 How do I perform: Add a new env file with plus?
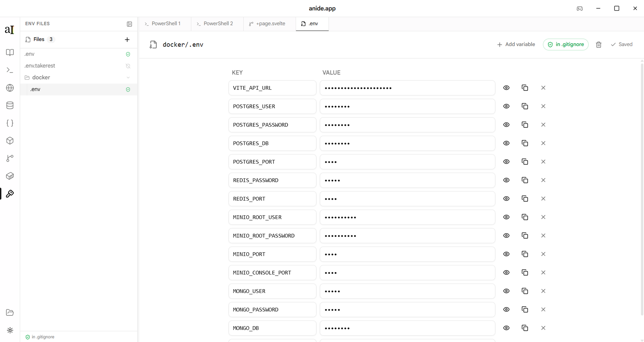coord(127,40)
